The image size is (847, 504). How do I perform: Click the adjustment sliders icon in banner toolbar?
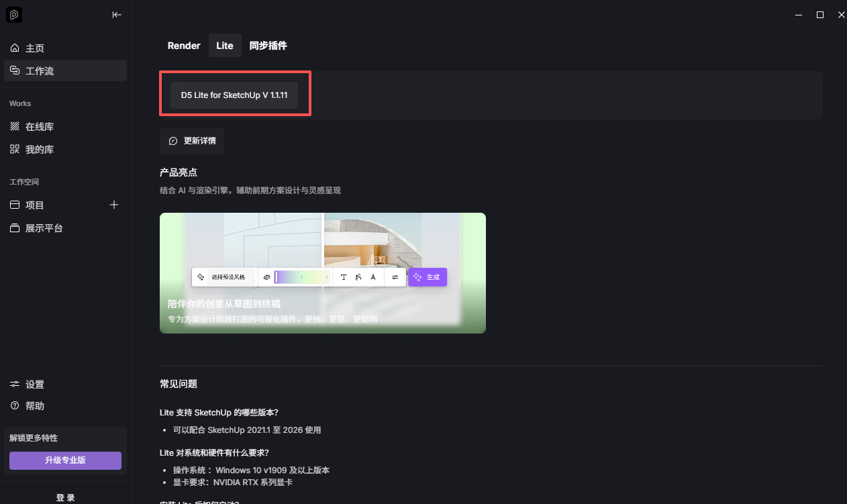(x=395, y=277)
